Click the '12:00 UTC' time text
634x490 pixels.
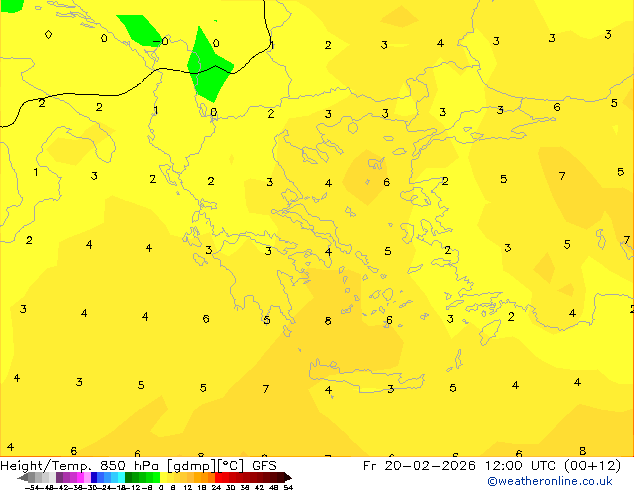pyautogui.click(x=521, y=465)
